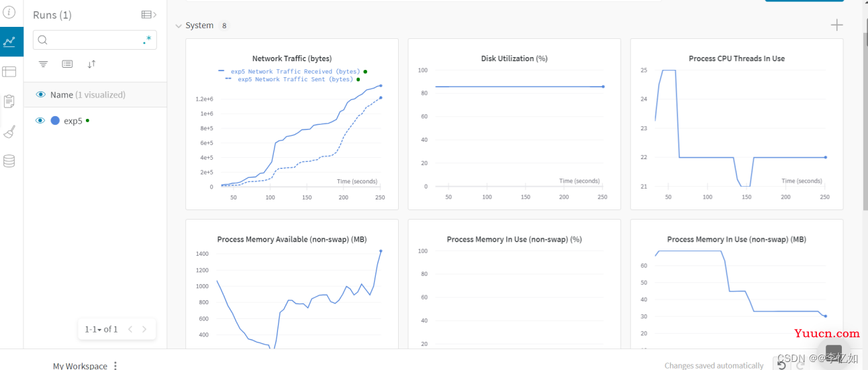
Task: Change the color dot of run exp5
Action: pos(55,121)
